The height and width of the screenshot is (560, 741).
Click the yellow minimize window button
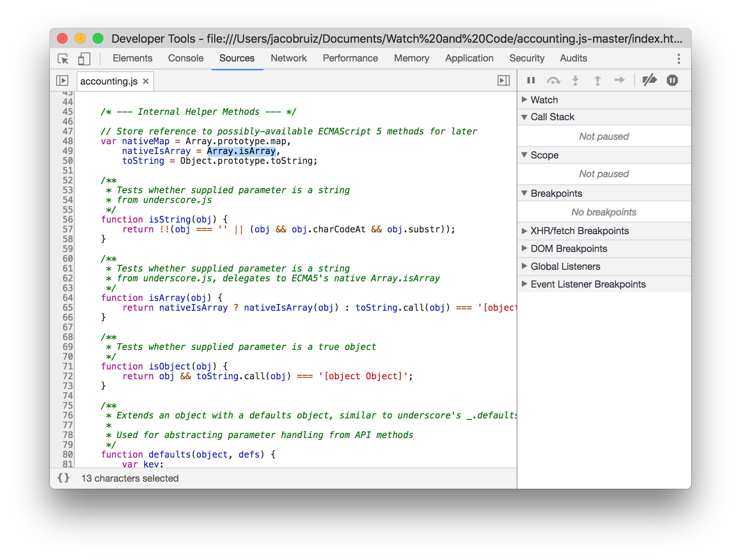[x=80, y=38]
